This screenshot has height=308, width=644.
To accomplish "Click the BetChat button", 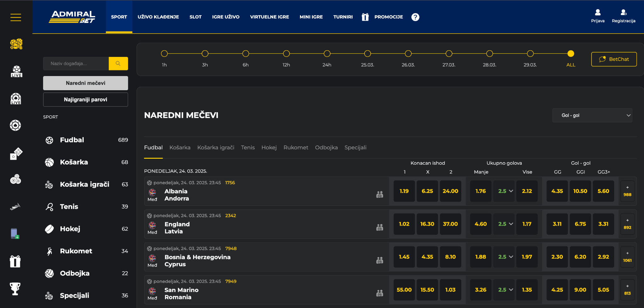I will pos(614,59).
